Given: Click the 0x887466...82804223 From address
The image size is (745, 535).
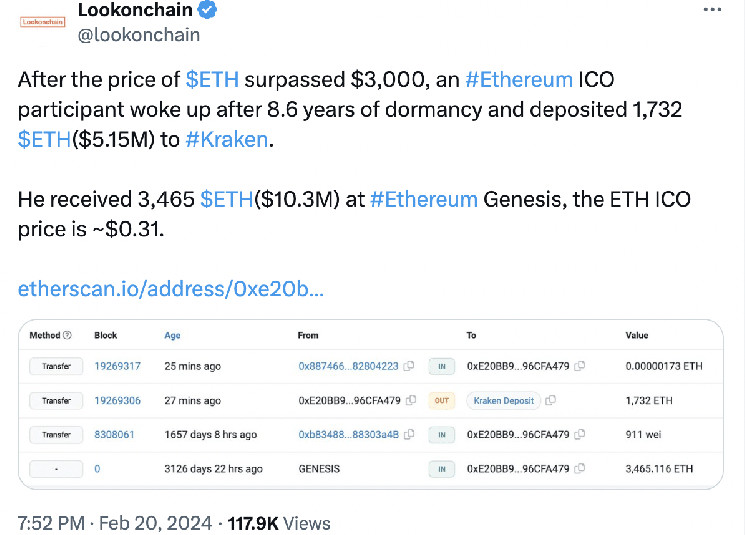Looking at the screenshot, I should click(x=348, y=366).
